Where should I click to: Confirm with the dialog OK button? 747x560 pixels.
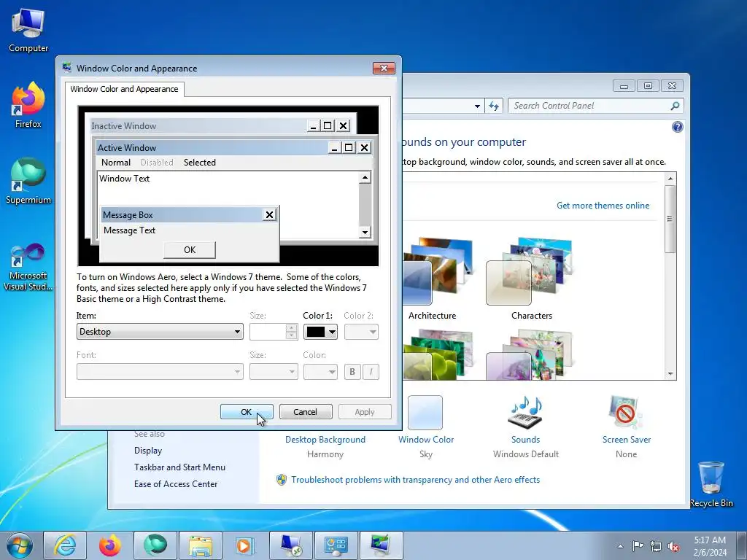click(247, 412)
